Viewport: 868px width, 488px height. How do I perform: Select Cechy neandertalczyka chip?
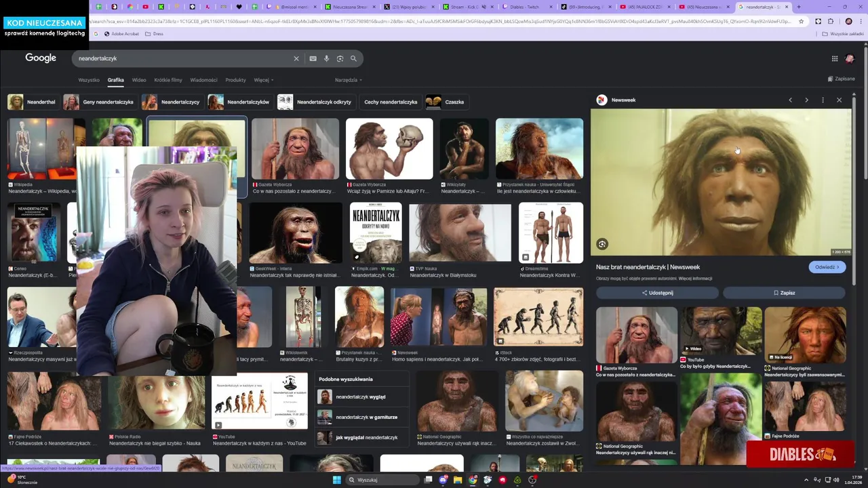click(x=391, y=102)
